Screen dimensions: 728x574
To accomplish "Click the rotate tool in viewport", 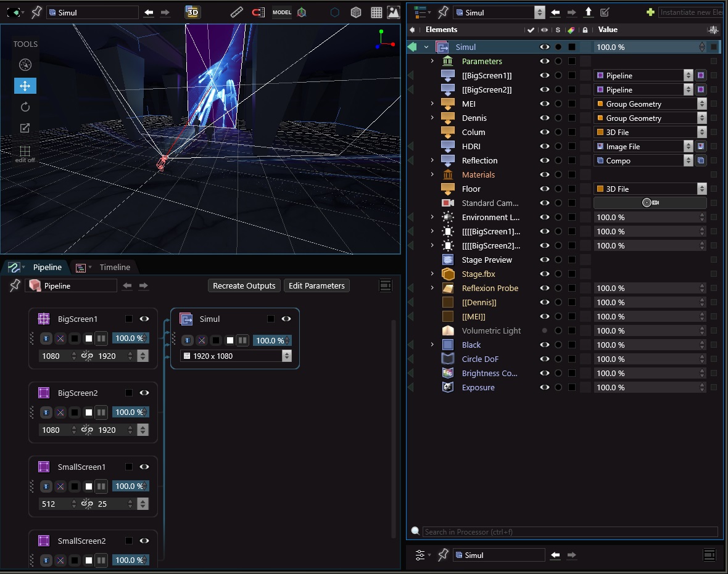I will click(x=25, y=107).
